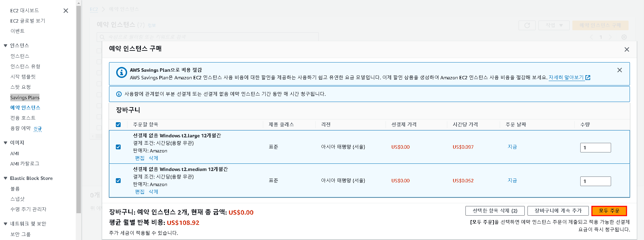Select 예약 인스턴스 in sidebar

tap(25, 108)
